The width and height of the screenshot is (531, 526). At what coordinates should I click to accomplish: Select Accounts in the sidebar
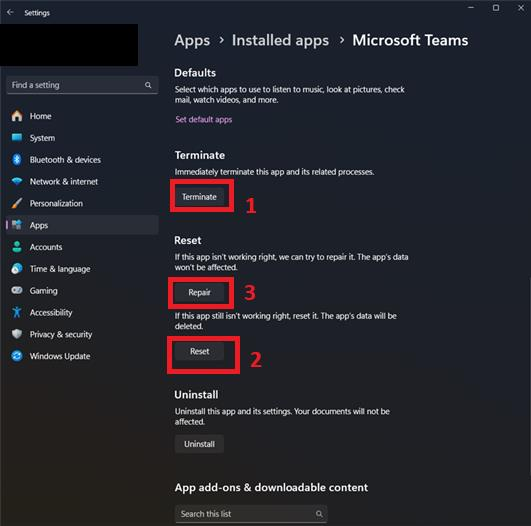(82, 247)
